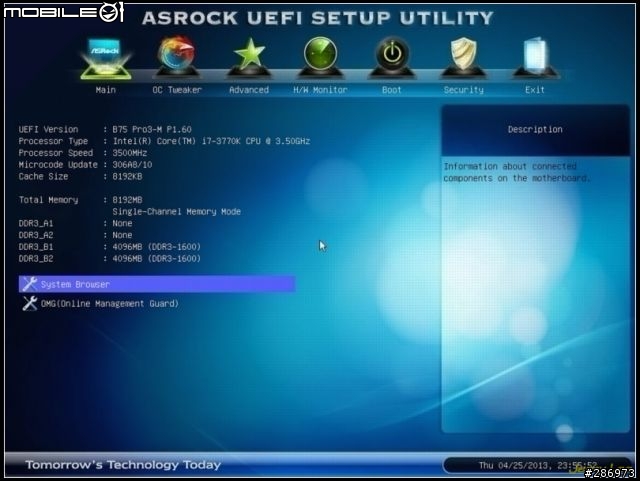Click the OMG wrench icon
Screen dimensions: 640x481
coord(30,303)
